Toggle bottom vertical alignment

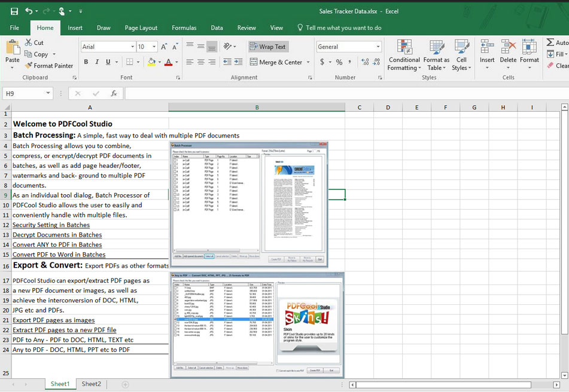coord(212,46)
